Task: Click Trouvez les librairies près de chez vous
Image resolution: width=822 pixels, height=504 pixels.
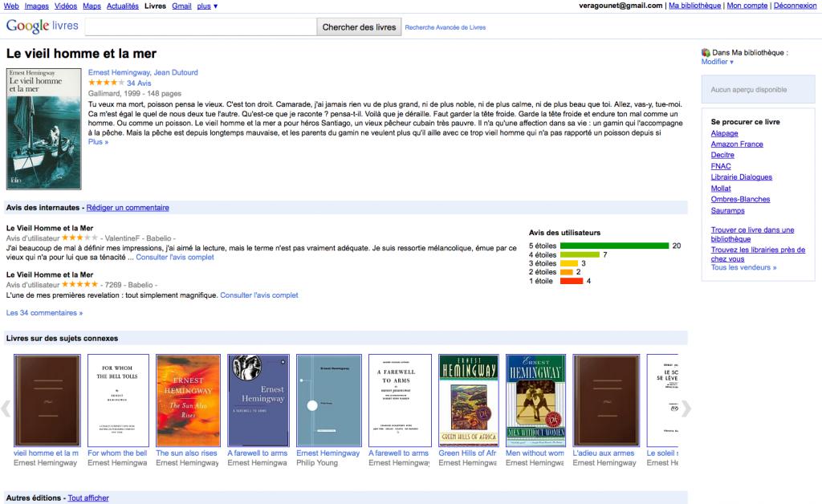Action: pos(758,254)
